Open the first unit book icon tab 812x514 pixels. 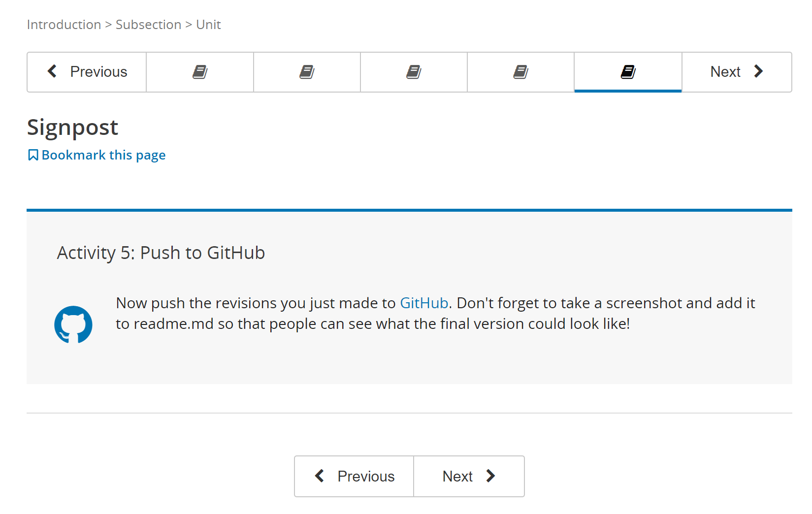tap(200, 72)
